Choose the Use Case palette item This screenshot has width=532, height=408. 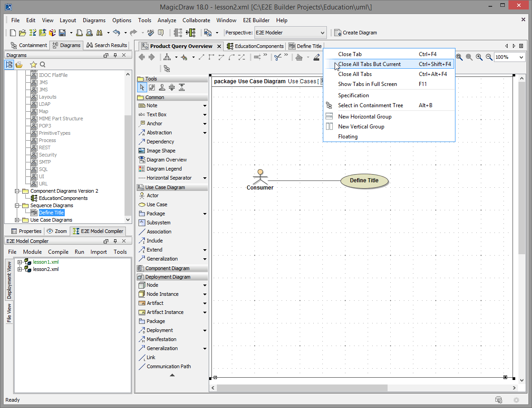point(157,204)
